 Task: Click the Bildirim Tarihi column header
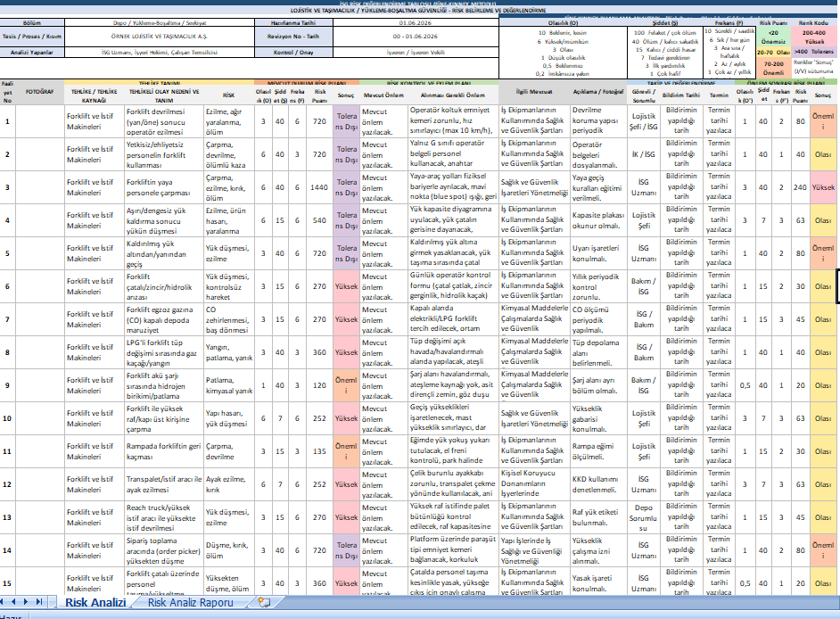point(681,95)
